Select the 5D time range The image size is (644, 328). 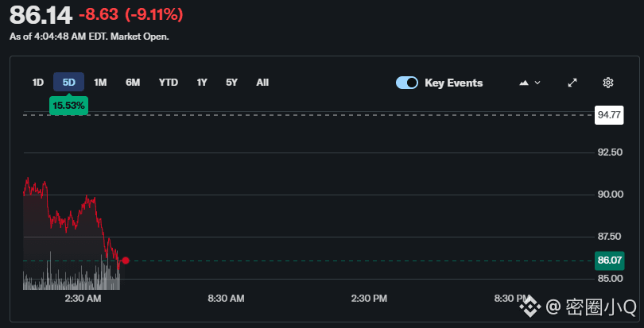click(x=69, y=83)
